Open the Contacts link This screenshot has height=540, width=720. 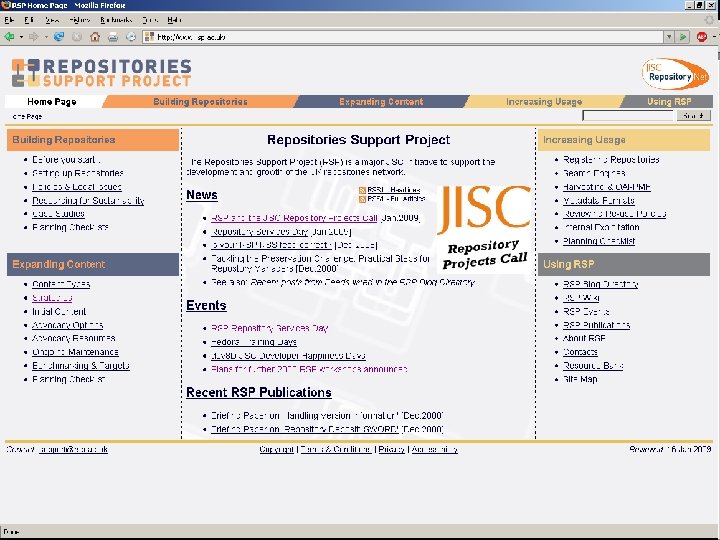coord(580,352)
